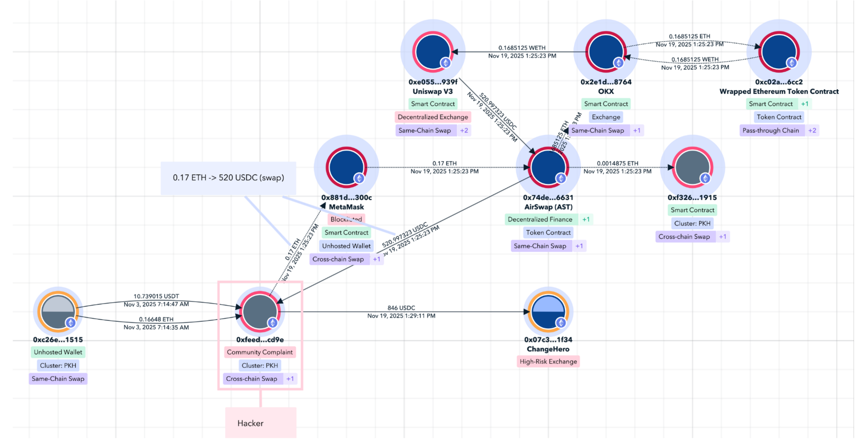The image size is (868, 443).
Task: Select the 0xc26e...1515 wallet node
Action: [58, 312]
